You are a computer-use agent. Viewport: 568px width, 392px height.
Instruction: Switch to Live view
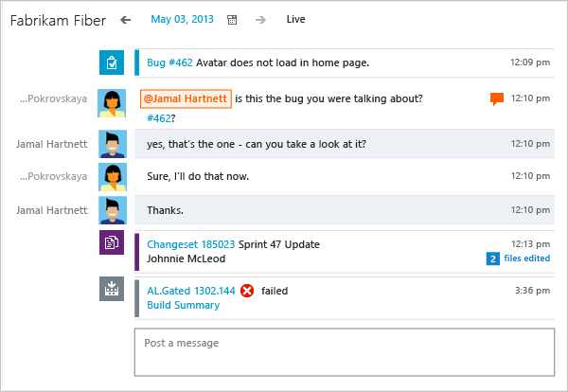[x=295, y=19]
